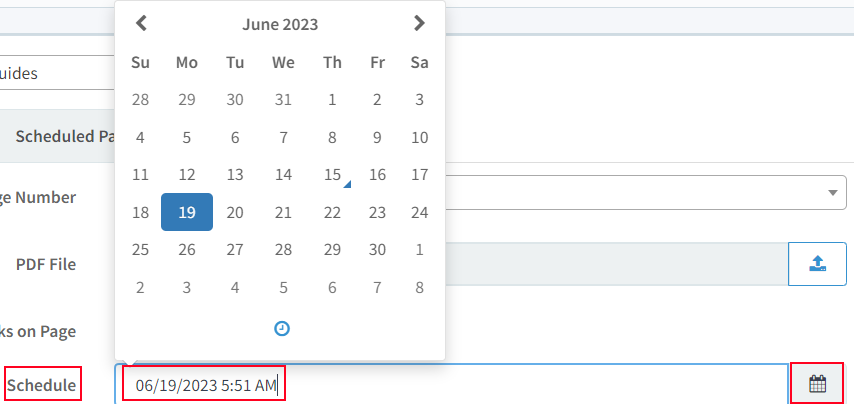
Task: Select June 1 on Thursday column
Action: pyautogui.click(x=332, y=100)
